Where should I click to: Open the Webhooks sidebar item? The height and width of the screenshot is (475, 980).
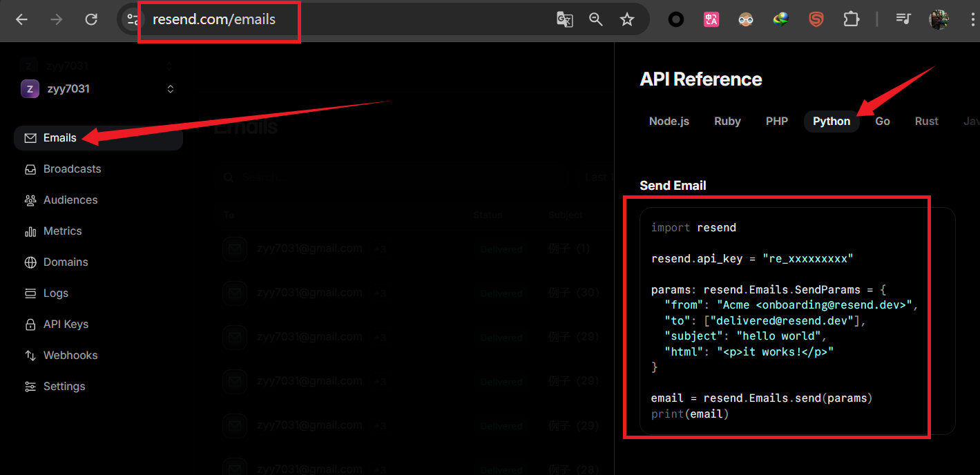tap(98, 356)
